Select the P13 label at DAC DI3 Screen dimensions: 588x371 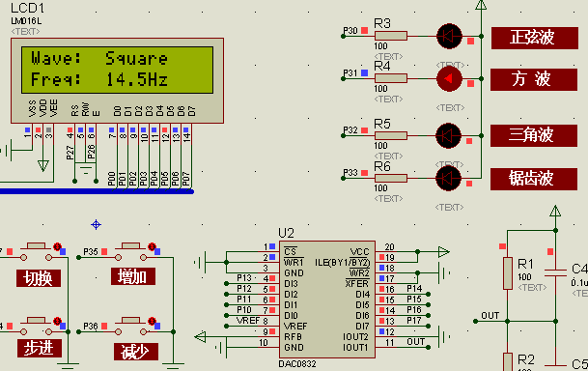(244, 278)
